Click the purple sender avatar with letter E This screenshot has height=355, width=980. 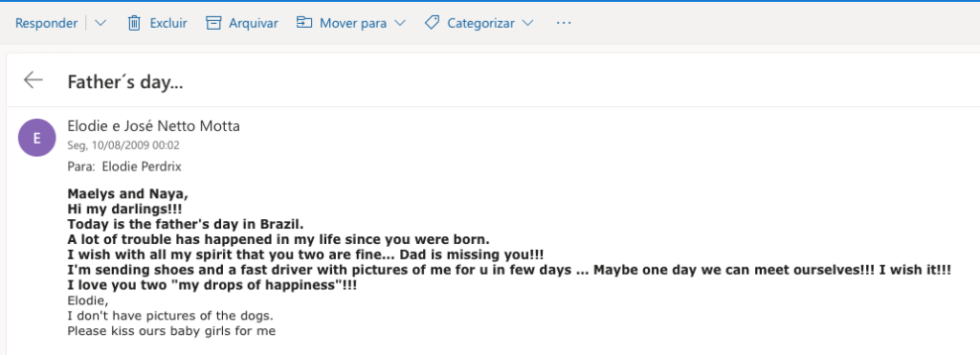[x=37, y=138]
